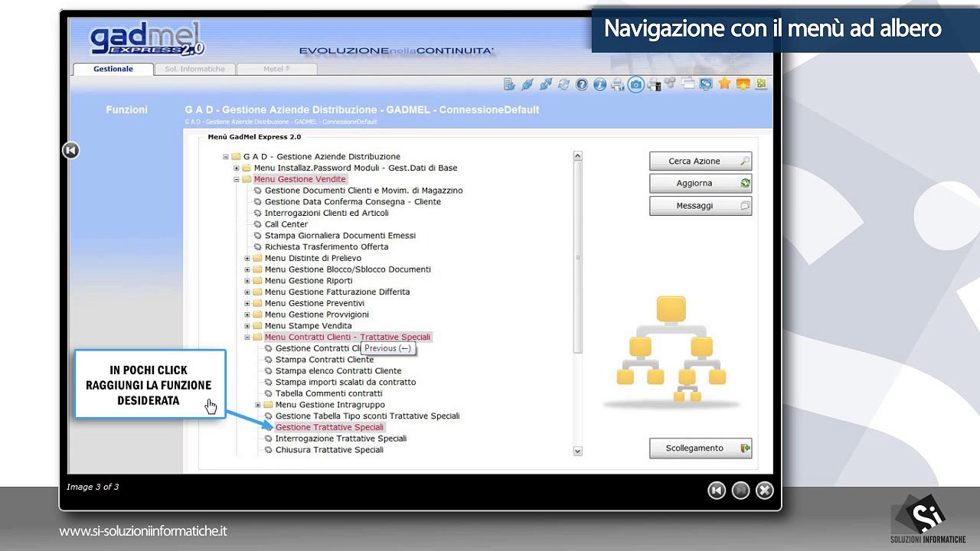Click the camera screenshot toolbar icon

635,85
